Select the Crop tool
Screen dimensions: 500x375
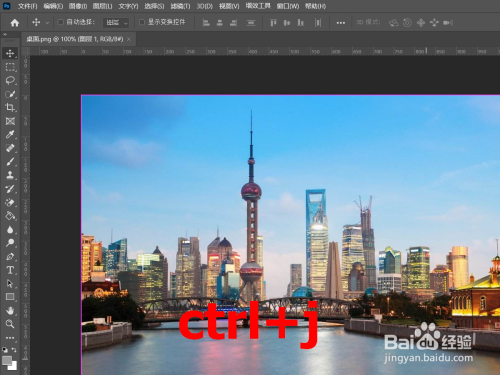(10, 107)
